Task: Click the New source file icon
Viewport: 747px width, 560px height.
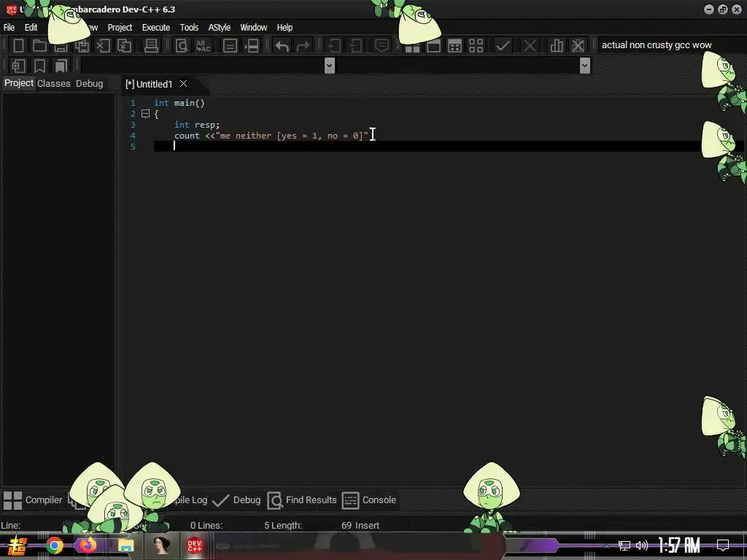Action: 18,46
